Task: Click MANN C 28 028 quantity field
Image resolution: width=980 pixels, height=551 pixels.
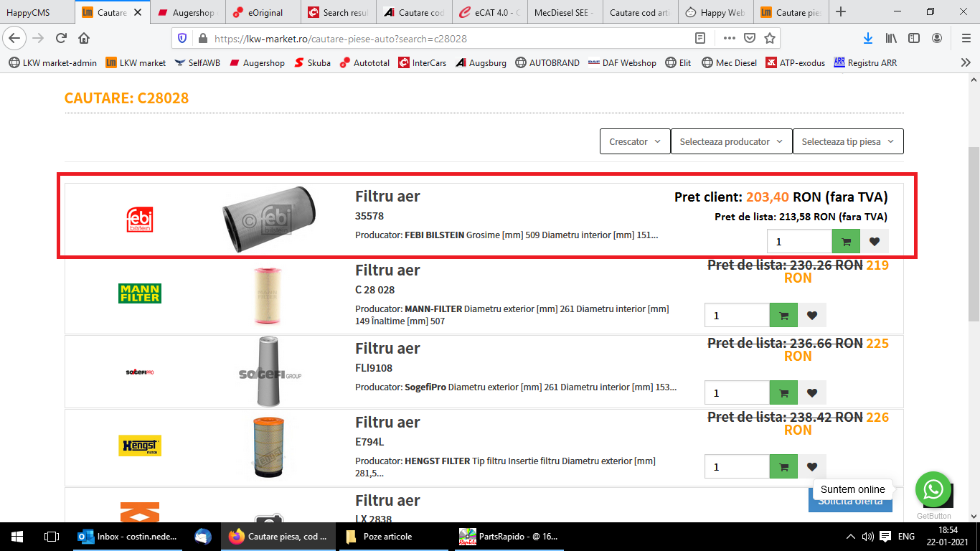Action: pos(737,315)
